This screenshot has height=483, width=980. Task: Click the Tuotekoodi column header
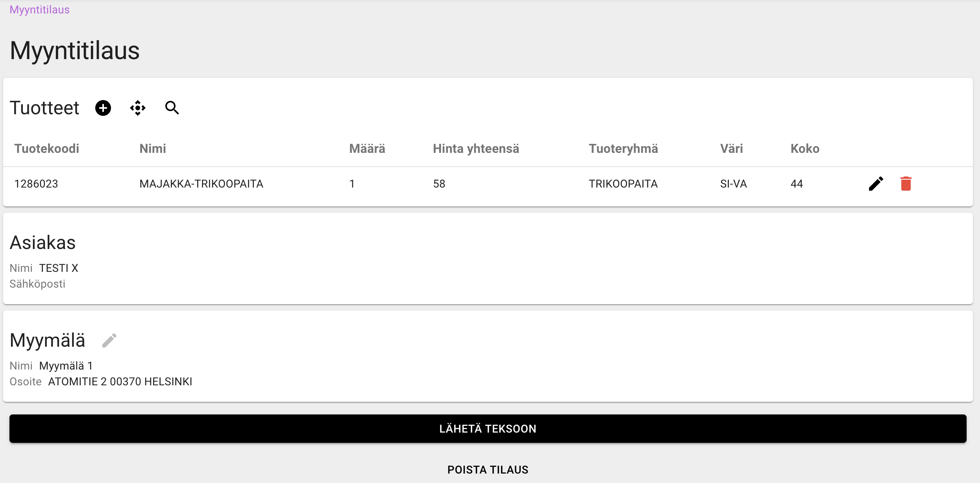point(47,149)
